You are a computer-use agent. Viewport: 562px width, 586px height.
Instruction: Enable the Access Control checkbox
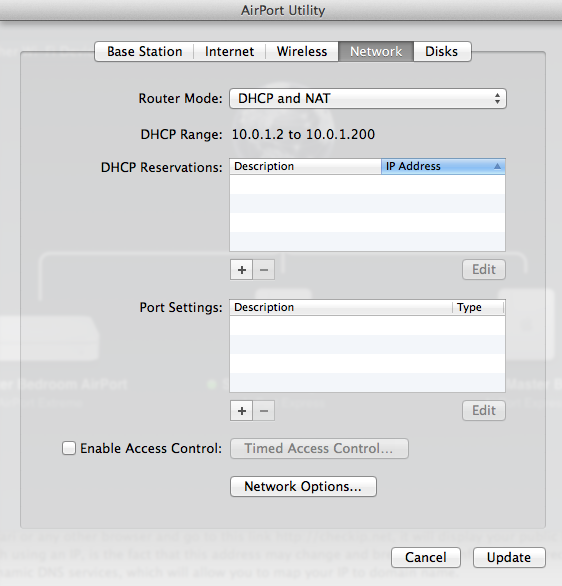point(69,448)
